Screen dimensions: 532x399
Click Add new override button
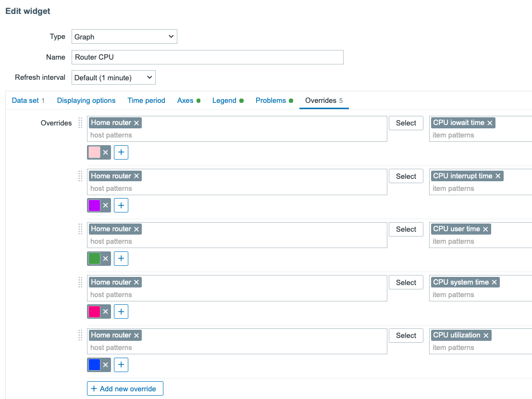(125, 388)
